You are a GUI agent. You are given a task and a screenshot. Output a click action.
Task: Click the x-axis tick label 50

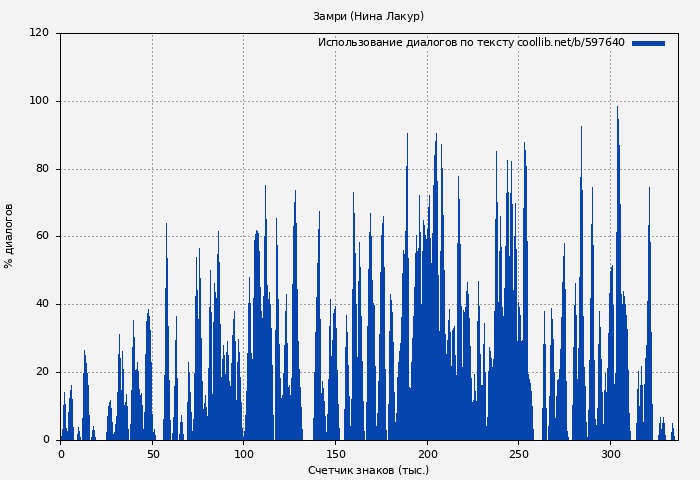coord(152,454)
